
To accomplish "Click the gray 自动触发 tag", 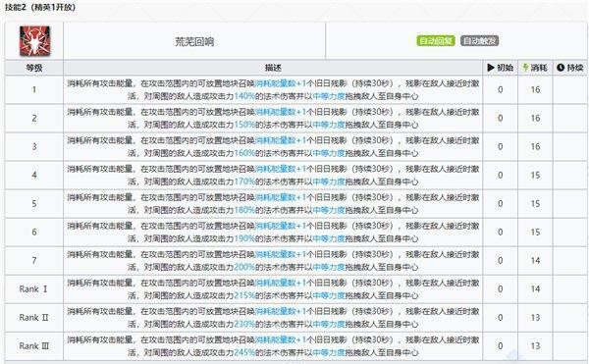I will click(480, 41).
